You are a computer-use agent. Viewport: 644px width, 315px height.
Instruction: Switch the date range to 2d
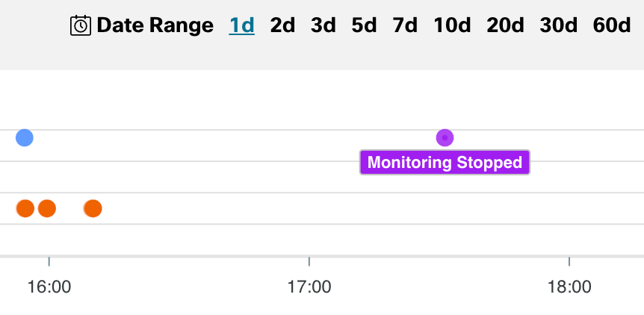point(282,25)
